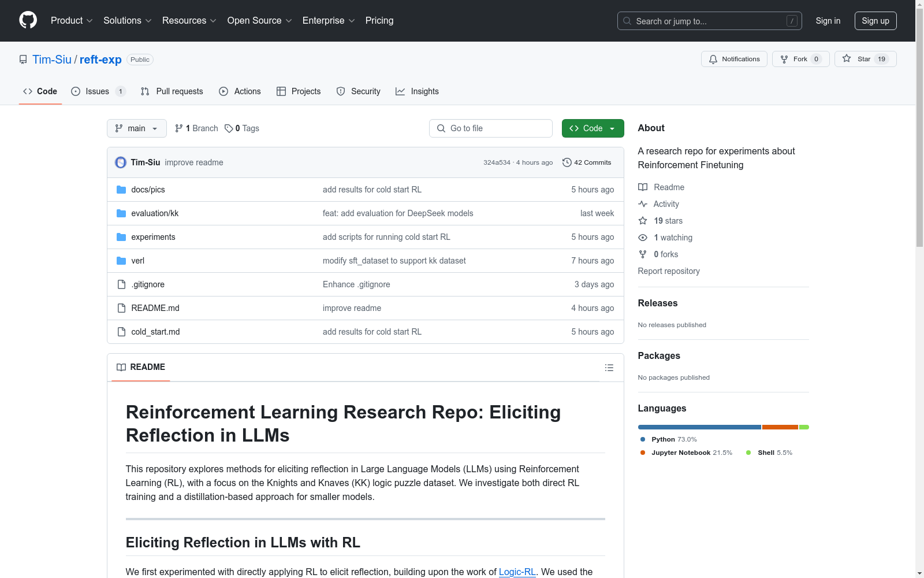Open commit 'add scripts for running cold start RL'
Image resolution: width=924 pixels, height=578 pixels.
[x=386, y=237]
